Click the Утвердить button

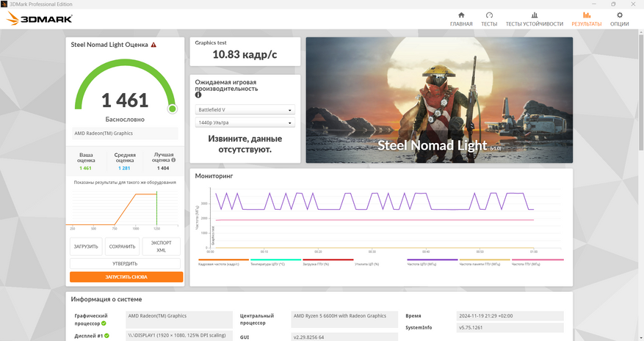(125, 263)
